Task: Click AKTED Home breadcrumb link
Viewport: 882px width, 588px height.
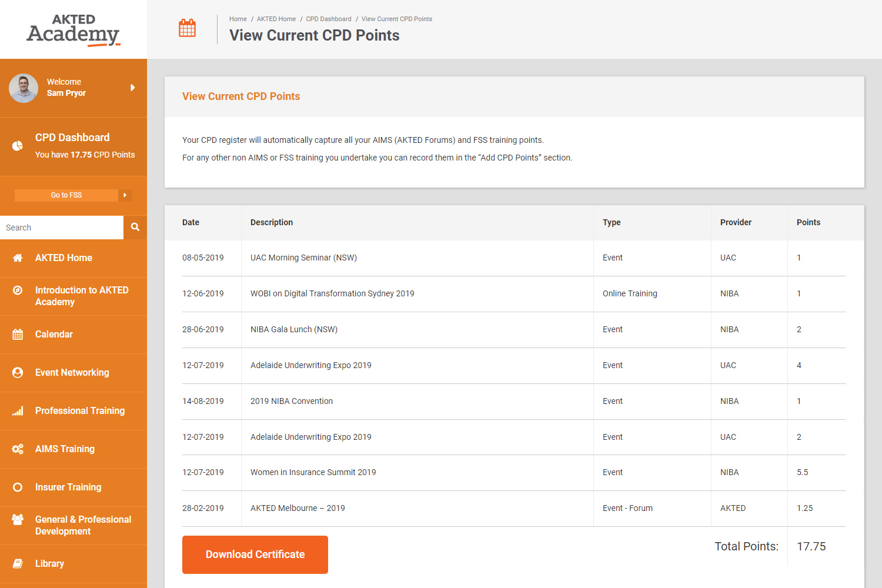Action: coord(276,19)
